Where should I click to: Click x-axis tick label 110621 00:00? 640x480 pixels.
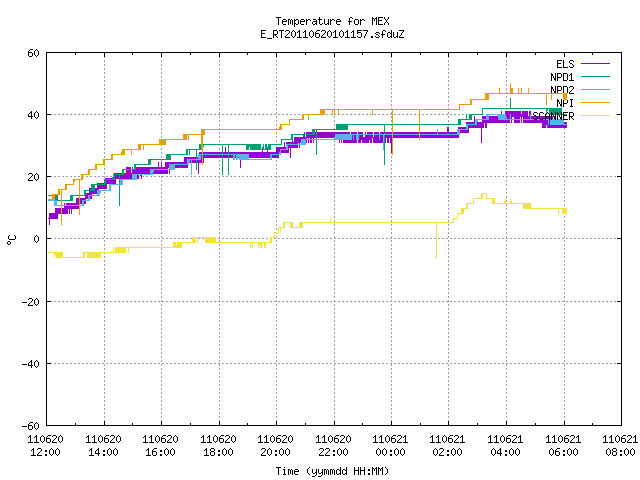click(x=391, y=446)
